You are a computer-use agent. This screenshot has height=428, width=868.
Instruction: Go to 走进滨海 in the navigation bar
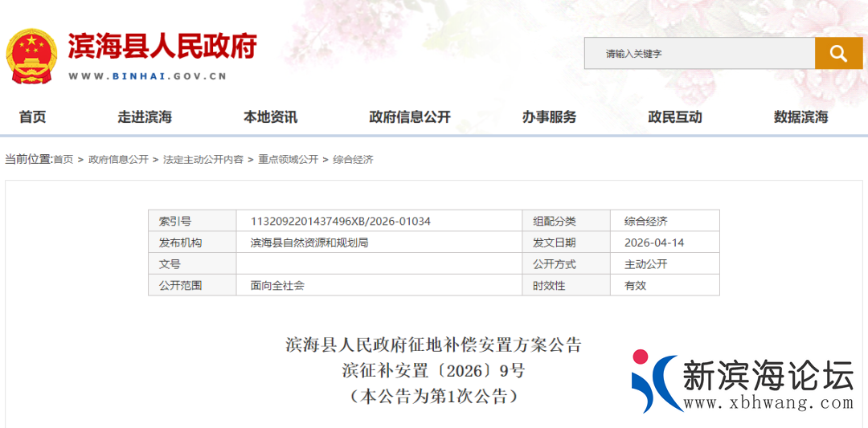click(145, 117)
